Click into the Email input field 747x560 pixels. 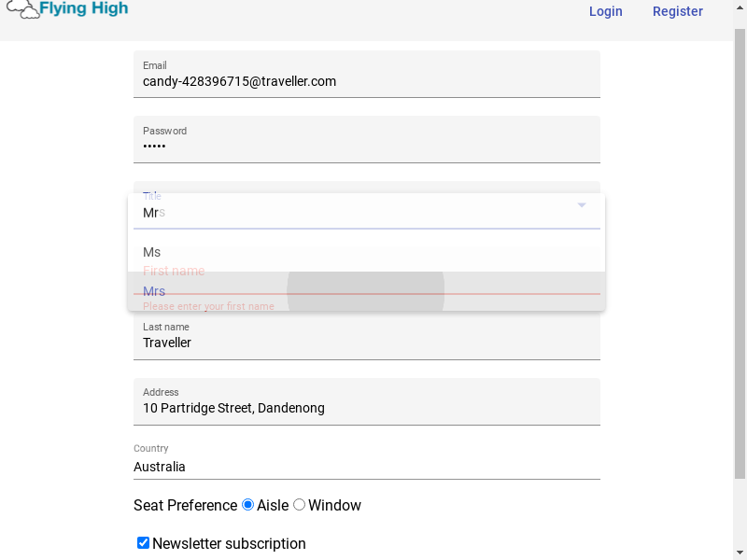pos(366,75)
